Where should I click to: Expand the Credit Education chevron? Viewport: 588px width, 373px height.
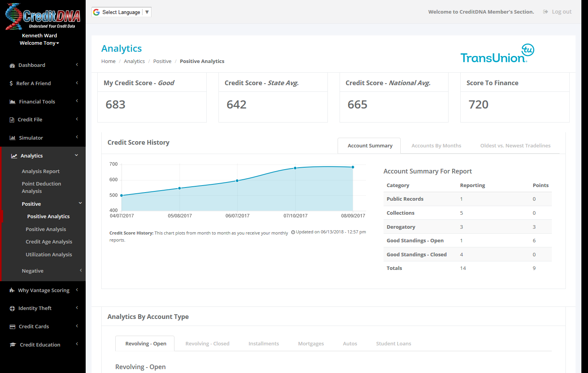pyautogui.click(x=77, y=344)
